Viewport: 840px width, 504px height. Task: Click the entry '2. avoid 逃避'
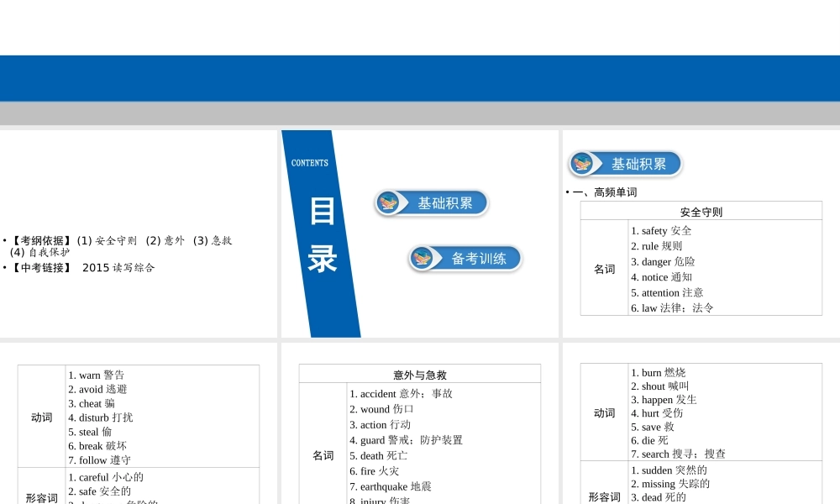pyautogui.click(x=97, y=390)
